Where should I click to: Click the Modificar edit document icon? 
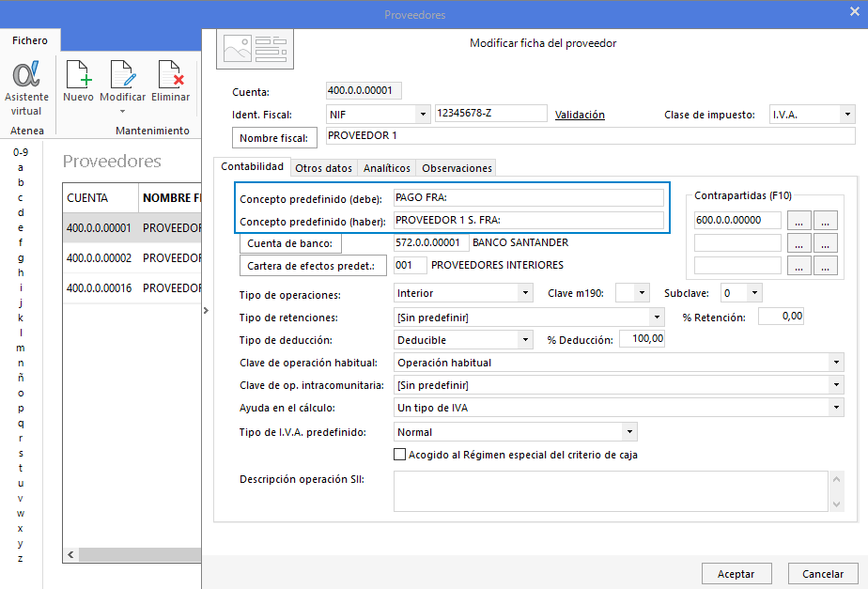pyautogui.click(x=123, y=75)
